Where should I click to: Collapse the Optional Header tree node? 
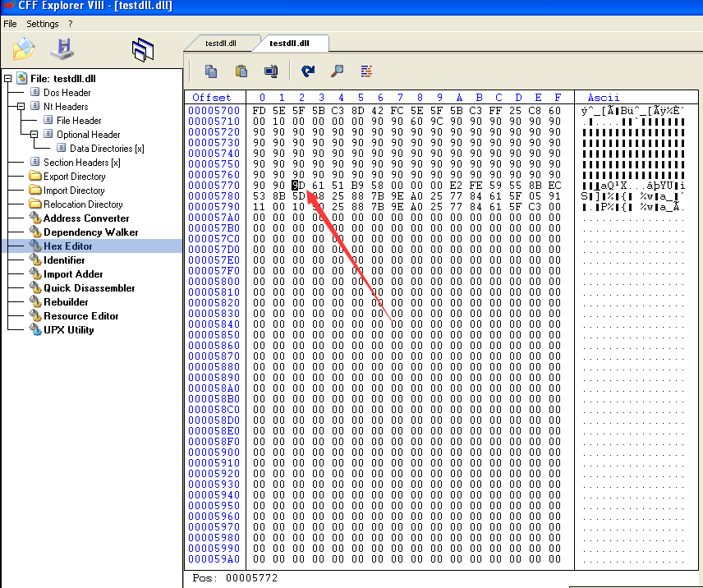(34, 135)
